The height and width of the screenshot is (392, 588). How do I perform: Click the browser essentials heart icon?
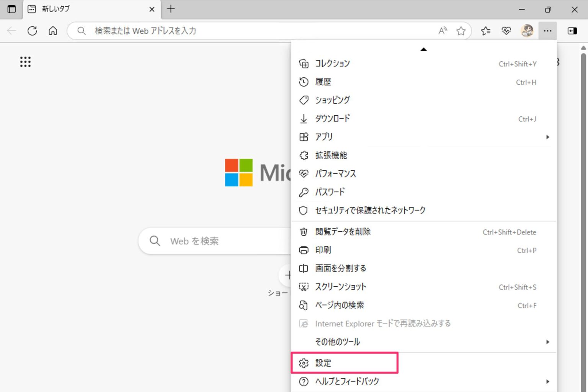click(506, 31)
